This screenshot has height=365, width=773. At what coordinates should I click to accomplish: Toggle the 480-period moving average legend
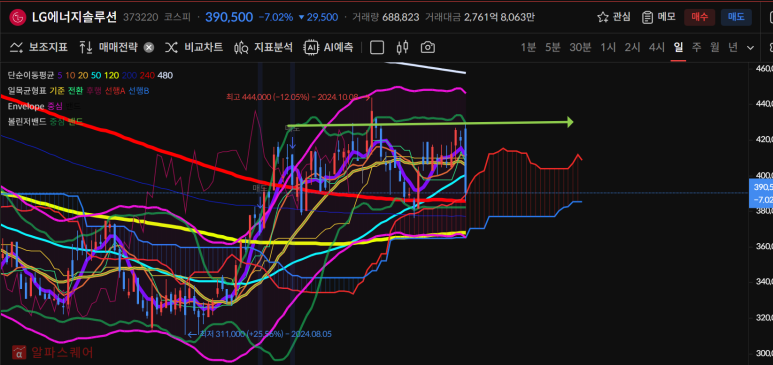[165, 75]
